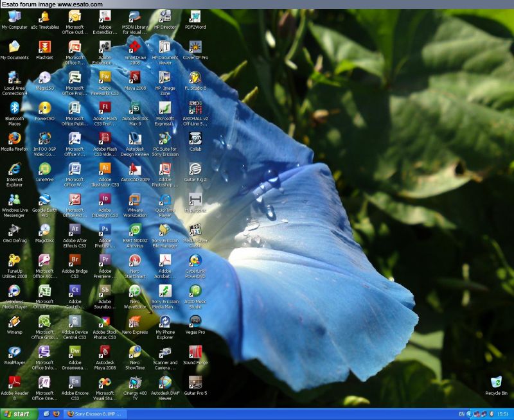514x420 pixels.
Task: Select the Winamp desktop shortcut
Action: click(14, 322)
